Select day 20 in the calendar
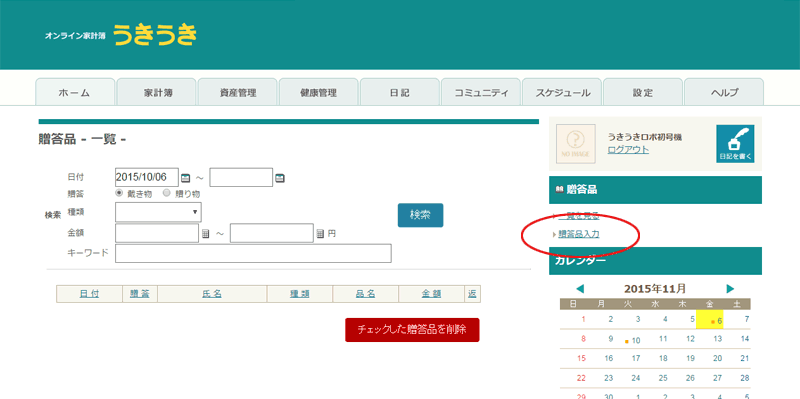 coord(717,359)
